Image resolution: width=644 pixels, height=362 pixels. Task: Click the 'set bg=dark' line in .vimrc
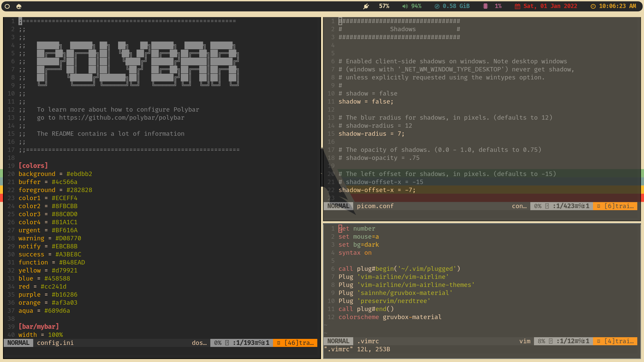[359, 245]
